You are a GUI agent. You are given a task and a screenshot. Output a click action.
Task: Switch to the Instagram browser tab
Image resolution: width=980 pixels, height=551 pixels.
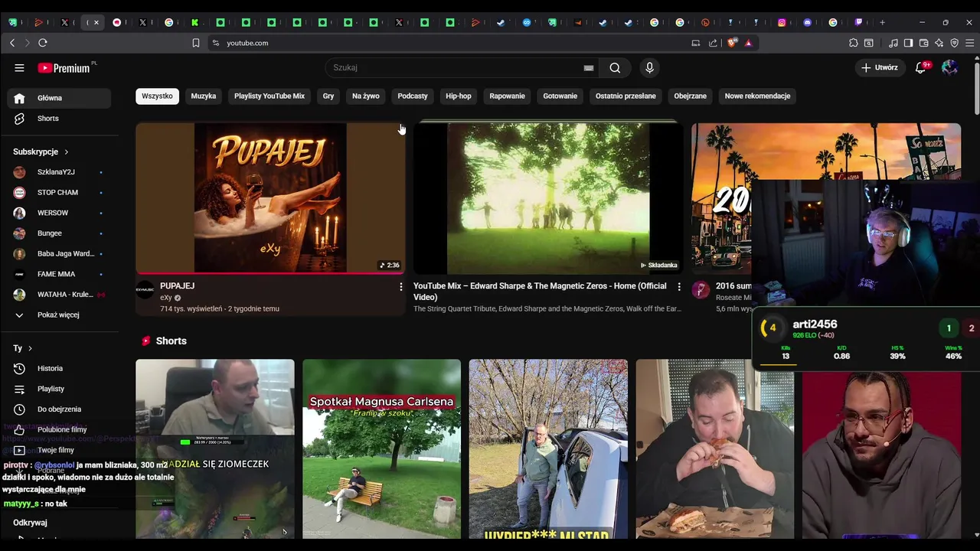click(782, 23)
